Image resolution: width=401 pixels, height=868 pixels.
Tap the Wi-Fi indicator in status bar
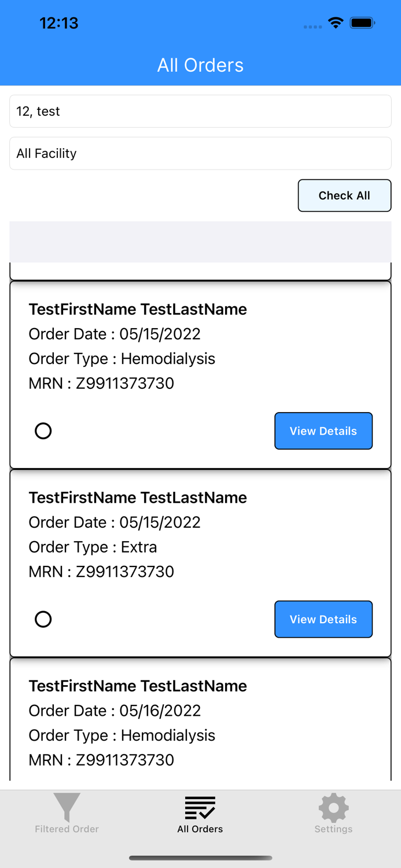[x=337, y=23]
